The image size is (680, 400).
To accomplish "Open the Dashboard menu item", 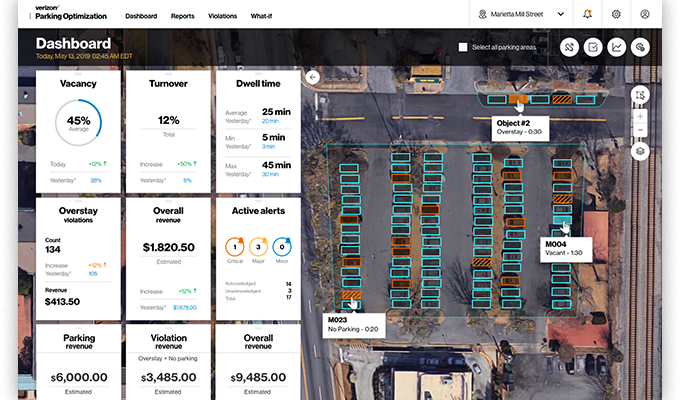I will coord(141,16).
